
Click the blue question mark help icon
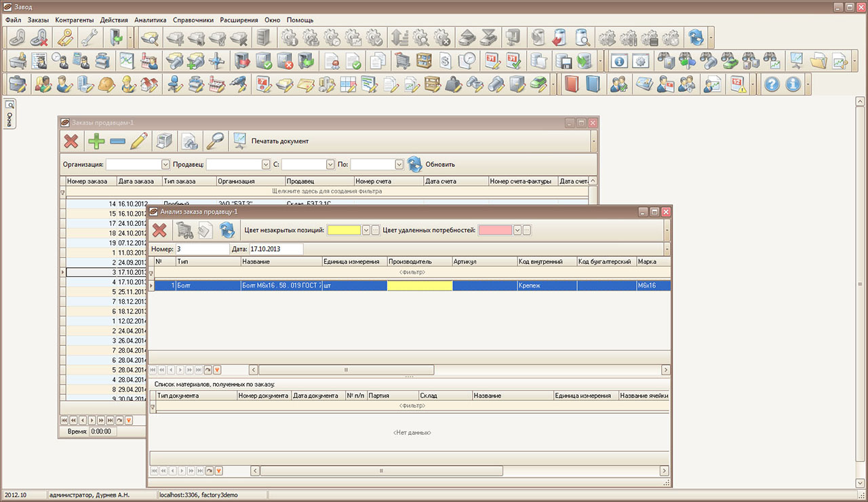tap(771, 84)
